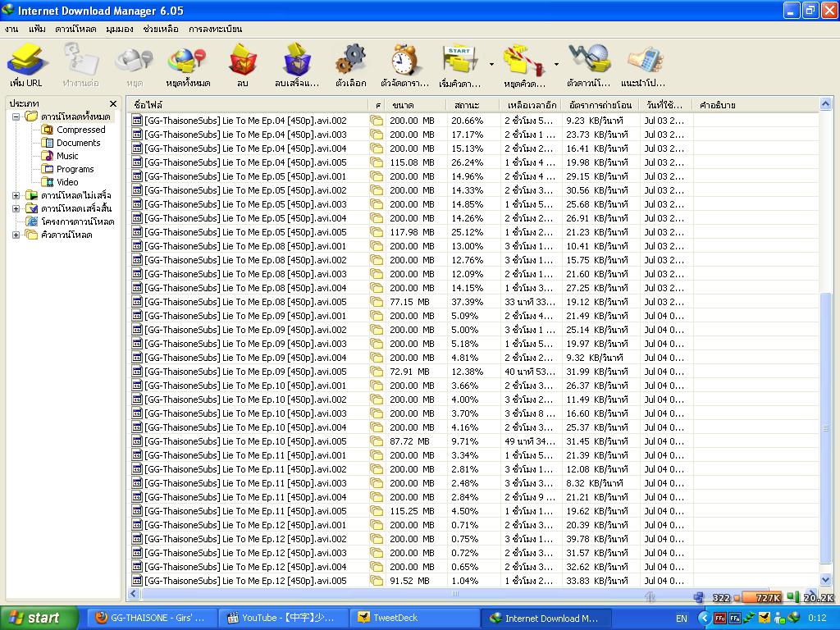This screenshot has height=630, width=840.
Task: Sort by size (ขนาด) column header
Action: [x=416, y=105]
